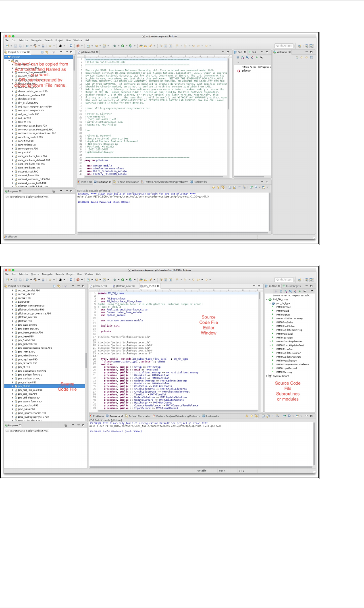Click the Quick Access field in pm_th.F90 window

(284, 279)
